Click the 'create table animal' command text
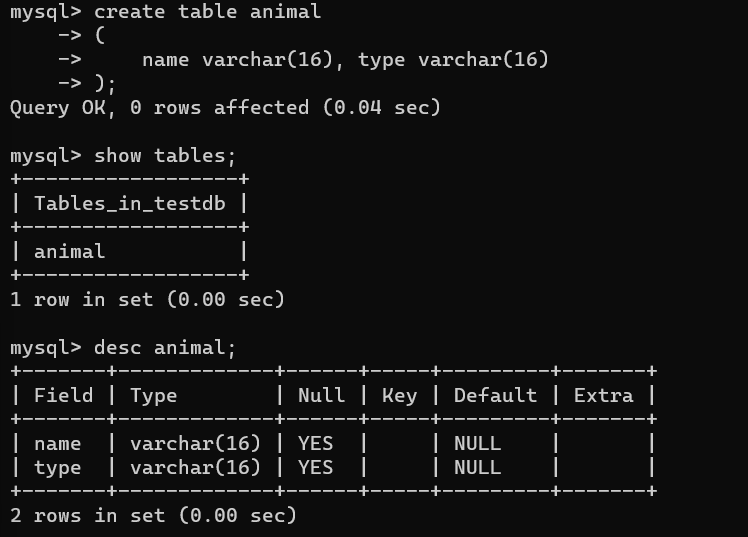Image resolution: width=748 pixels, height=537 pixels. tap(208, 11)
